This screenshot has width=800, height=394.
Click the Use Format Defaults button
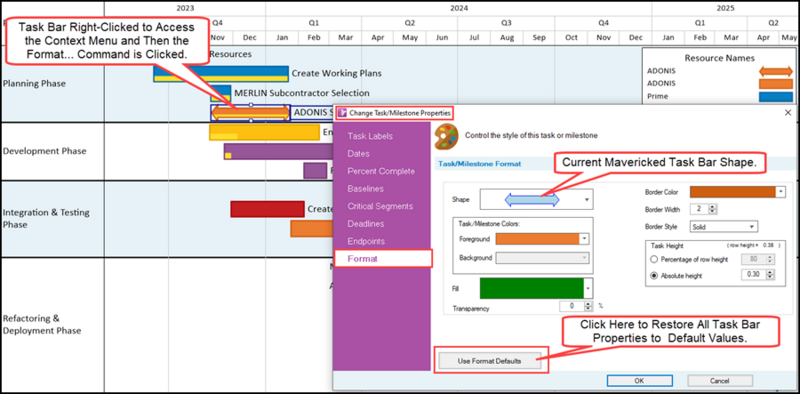coord(489,361)
